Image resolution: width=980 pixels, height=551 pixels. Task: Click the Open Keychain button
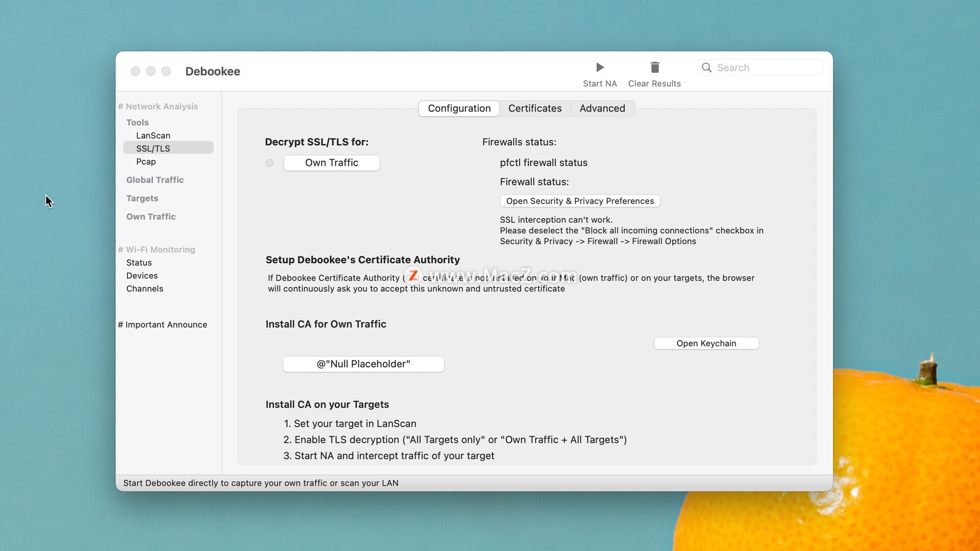point(706,343)
